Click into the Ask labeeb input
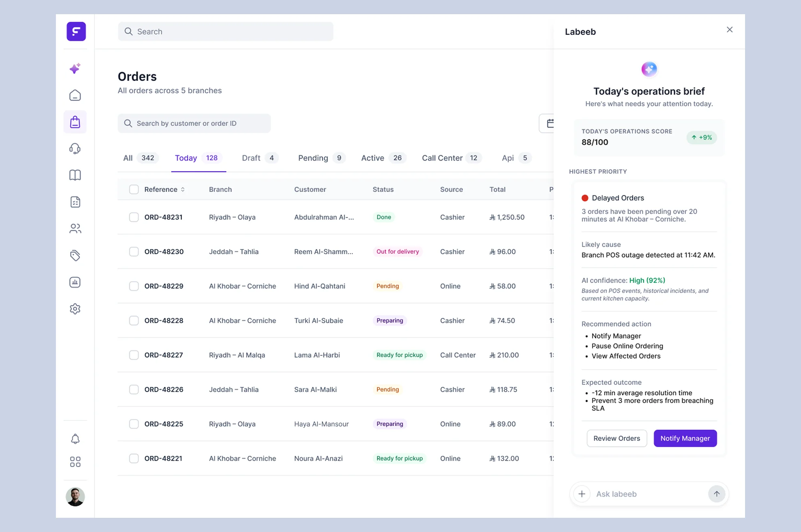Viewport: 801px width, 532px height. tap(649, 494)
